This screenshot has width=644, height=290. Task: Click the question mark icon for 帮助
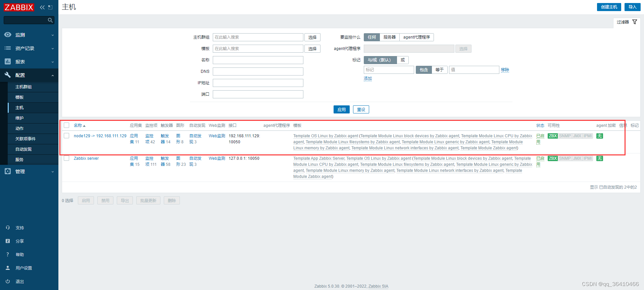coord(8,254)
